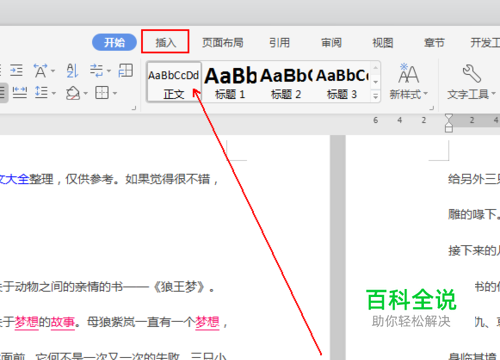The image size is (500, 360).
Task: Click style gallery down arrow
Action: click(x=375, y=82)
